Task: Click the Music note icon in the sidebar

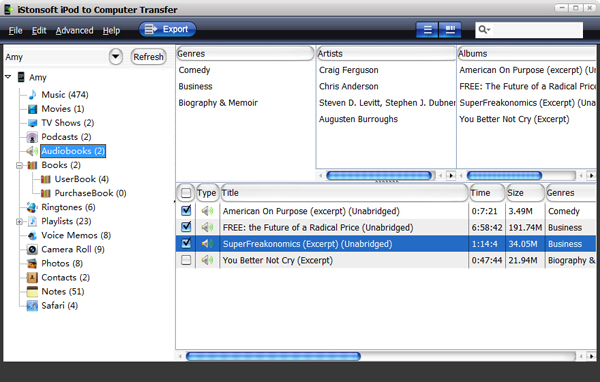Action: 32,95
